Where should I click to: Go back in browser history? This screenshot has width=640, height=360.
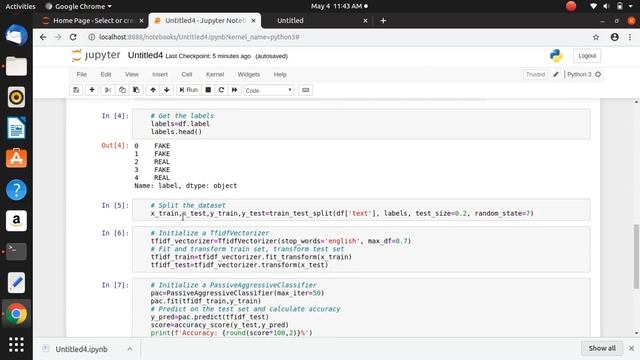(x=43, y=37)
